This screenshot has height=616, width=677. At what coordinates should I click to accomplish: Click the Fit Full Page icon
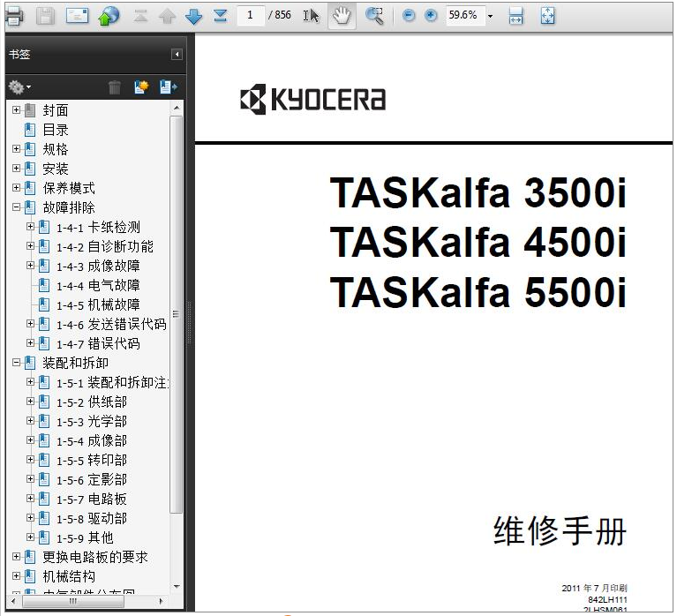point(547,16)
